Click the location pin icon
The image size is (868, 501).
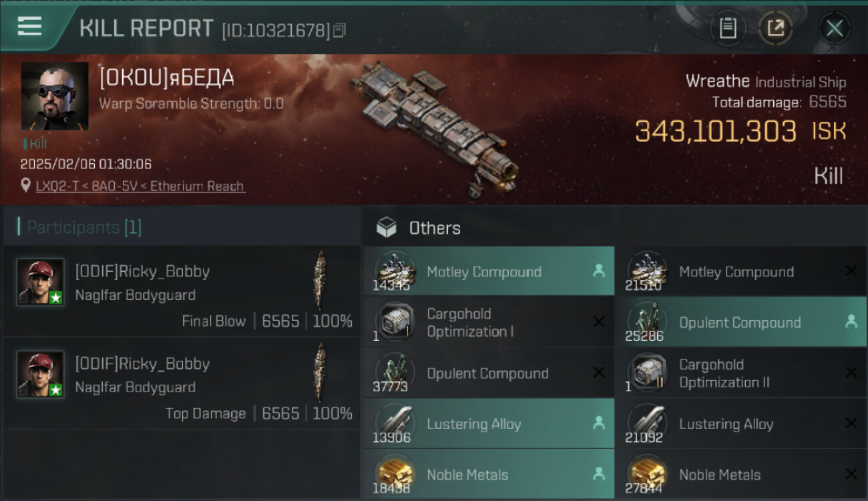(26, 185)
